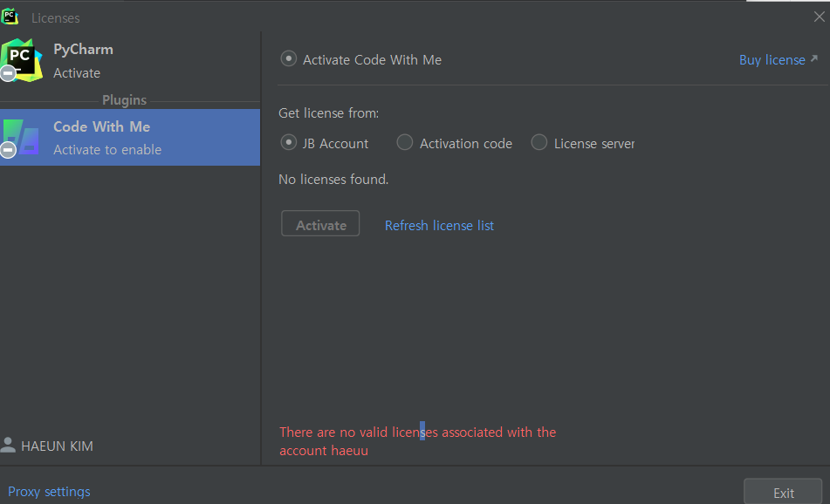Select the Activate Code With Me radio
The image size is (830, 504).
289,58
